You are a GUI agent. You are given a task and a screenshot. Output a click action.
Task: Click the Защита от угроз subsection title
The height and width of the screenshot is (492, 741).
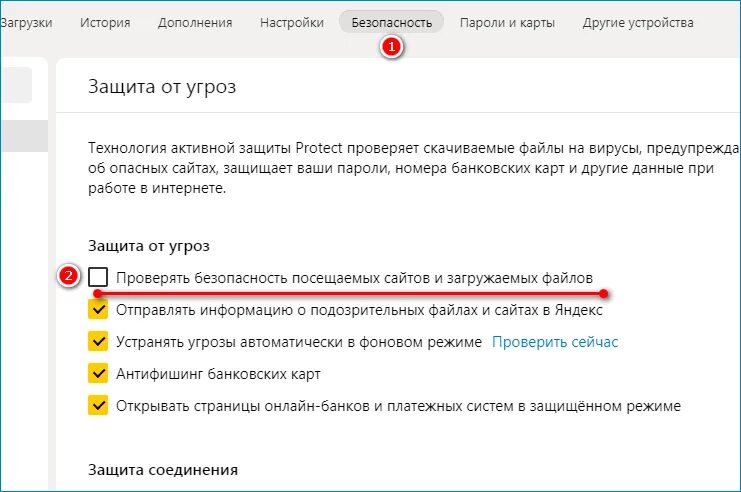[x=149, y=246]
